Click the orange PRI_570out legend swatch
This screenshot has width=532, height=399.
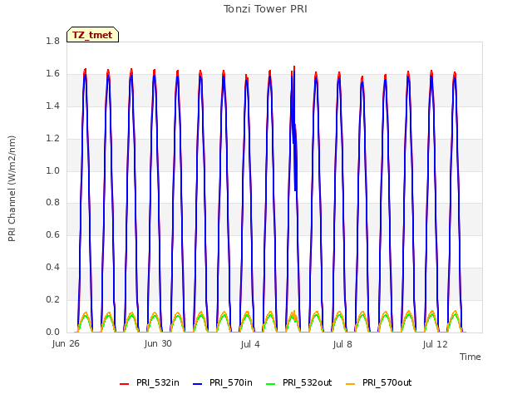351,384
